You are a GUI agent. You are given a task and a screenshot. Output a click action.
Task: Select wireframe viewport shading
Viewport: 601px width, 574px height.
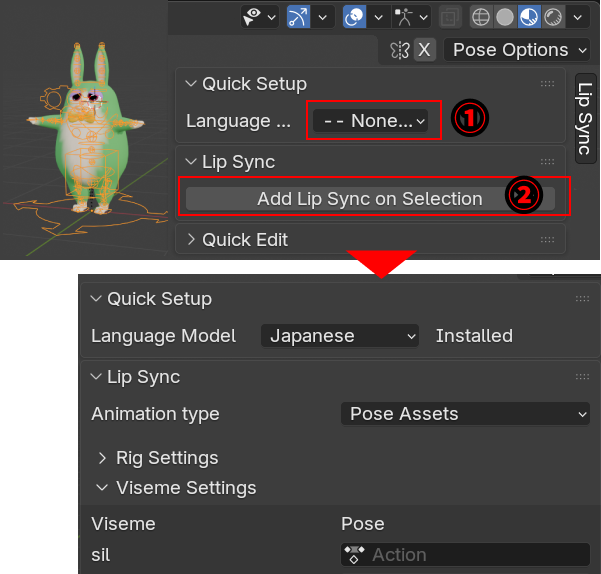481,16
